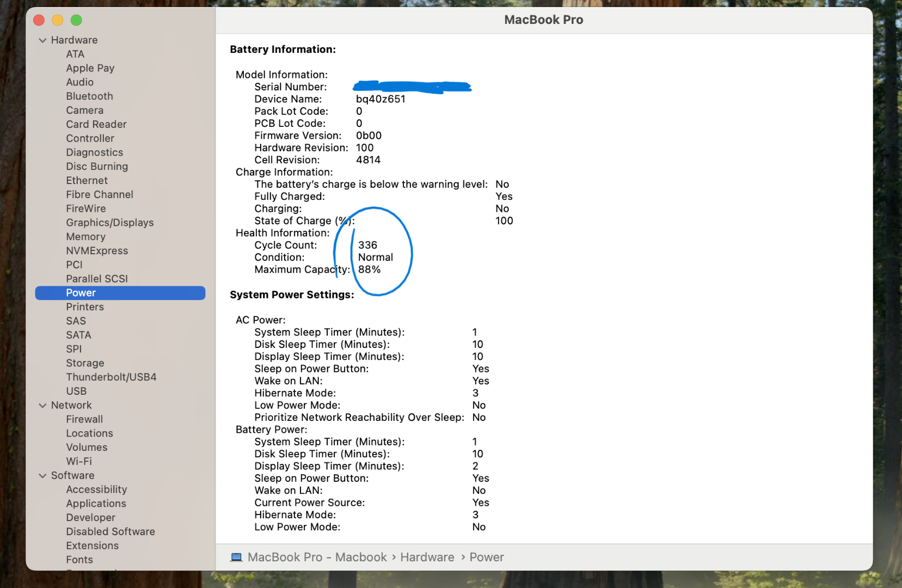Click Hardware in the path bar
This screenshot has width=902, height=588.
click(x=427, y=557)
